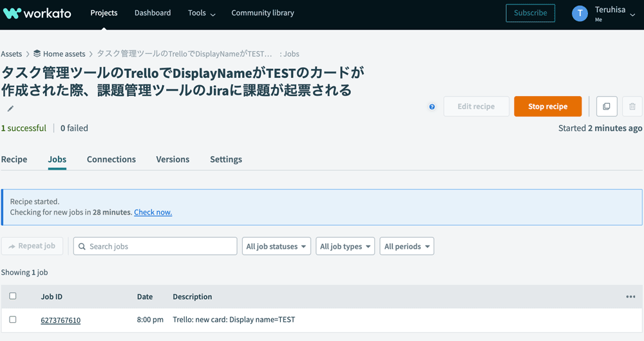Viewport: 644px width, 341px height.
Task: Switch to the Settings tab
Action: [x=226, y=159]
